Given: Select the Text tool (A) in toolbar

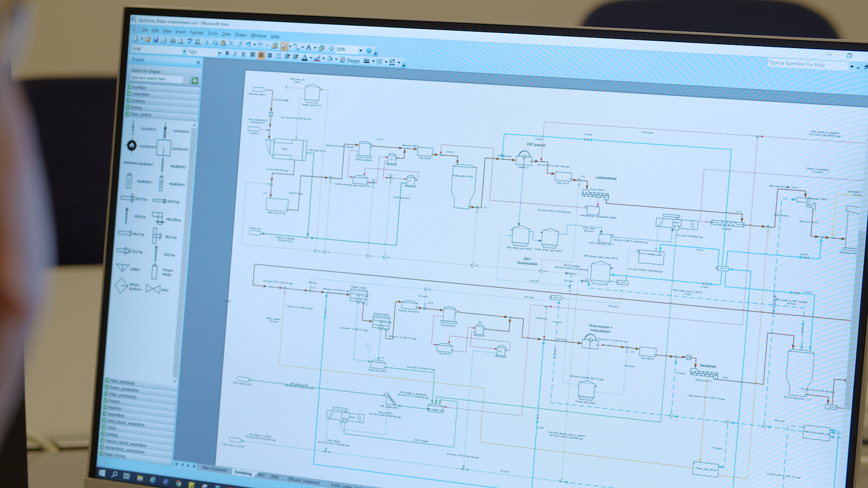Looking at the screenshot, I should click(x=308, y=48).
